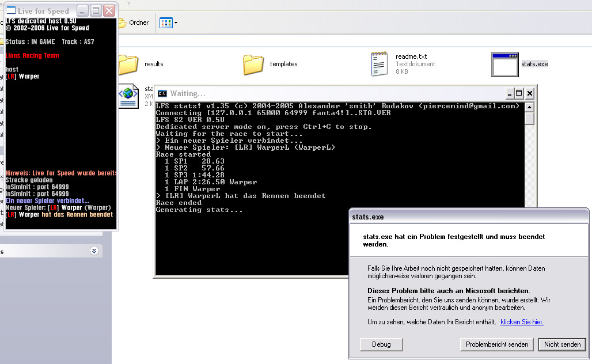Click '1 LAP 2:26.50 Warper' console line
This screenshot has height=364, width=592.
tap(211, 182)
